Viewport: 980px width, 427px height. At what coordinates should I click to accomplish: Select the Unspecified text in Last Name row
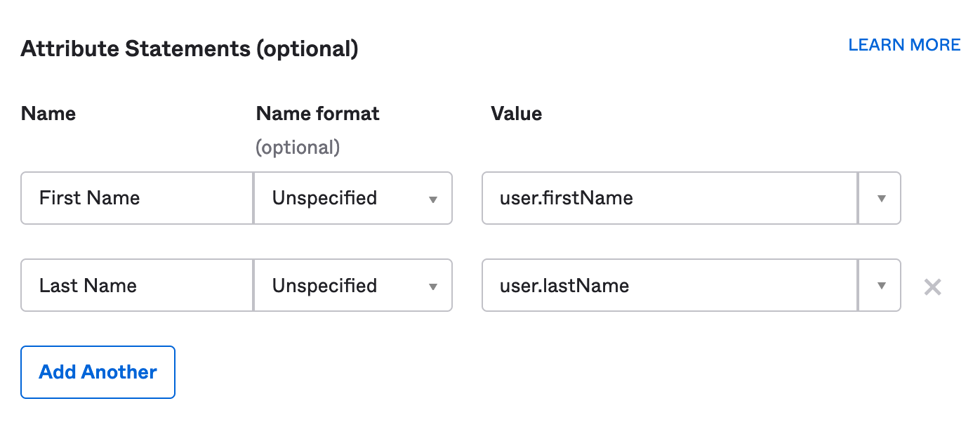pos(325,286)
